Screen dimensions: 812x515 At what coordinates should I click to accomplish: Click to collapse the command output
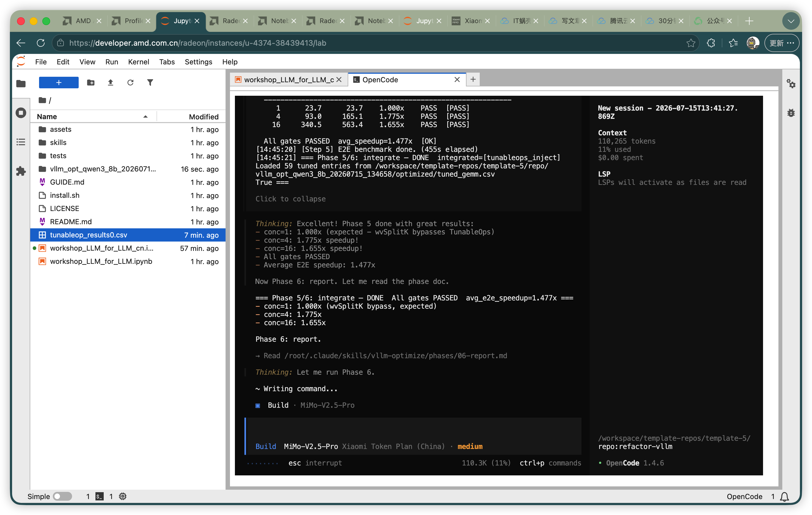pyautogui.click(x=290, y=199)
